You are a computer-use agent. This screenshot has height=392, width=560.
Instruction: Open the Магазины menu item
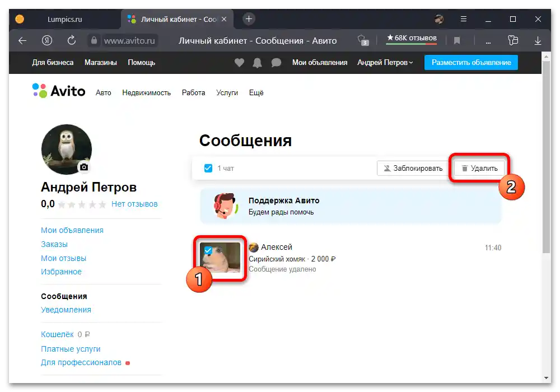point(101,63)
